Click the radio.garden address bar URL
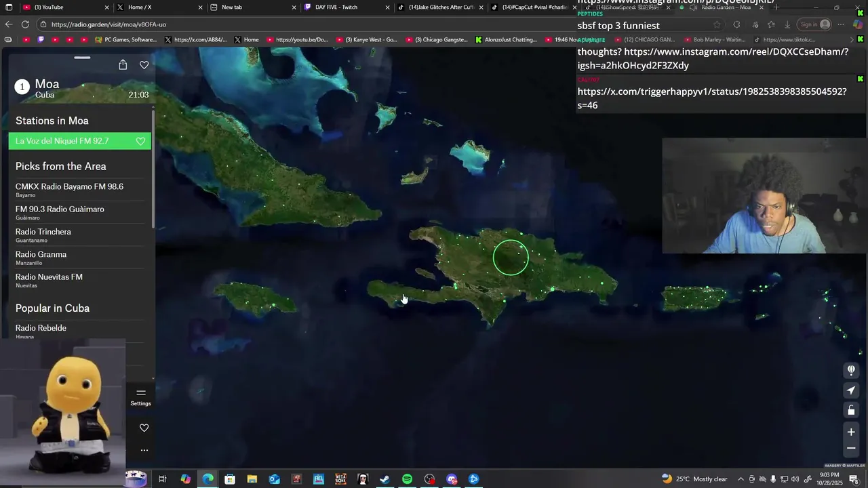 pos(108,24)
